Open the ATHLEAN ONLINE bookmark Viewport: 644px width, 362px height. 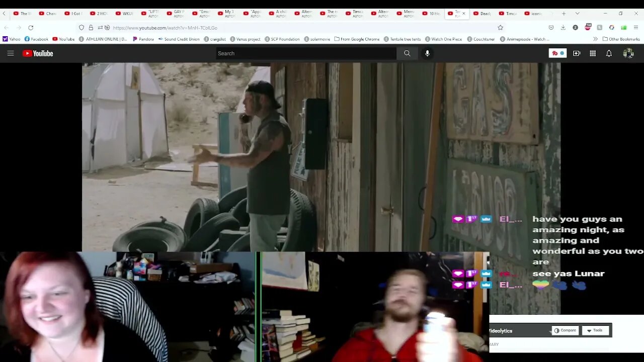(x=103, y=39)
